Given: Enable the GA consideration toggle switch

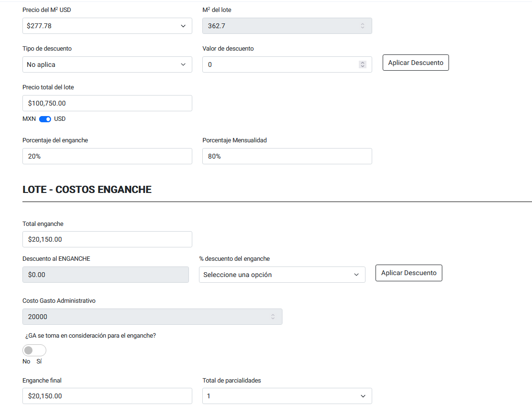Looking at the screenshot, I should (34, 351).
